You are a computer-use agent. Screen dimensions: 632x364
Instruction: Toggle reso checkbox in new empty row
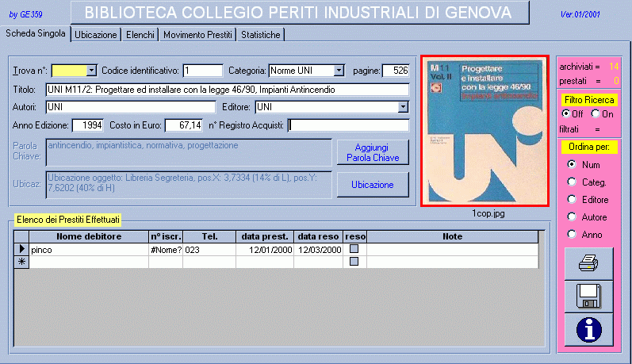(354, 262)
